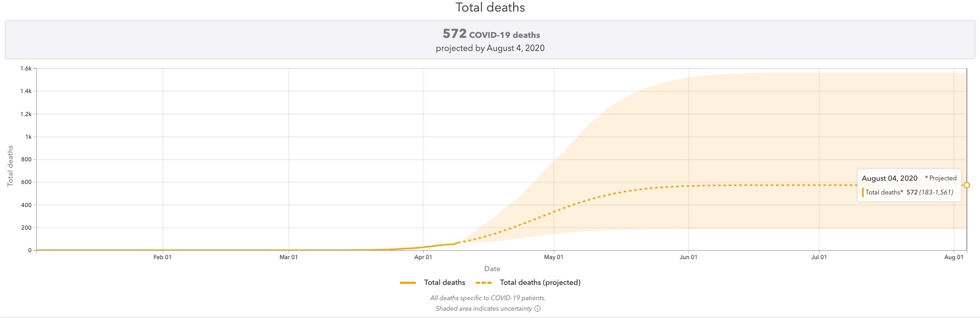Image resolution: width=980 pixels, height=318 pixels.
Task: Click the "August 04, 2020" tooltip date
Action: (x=889, y=178)
